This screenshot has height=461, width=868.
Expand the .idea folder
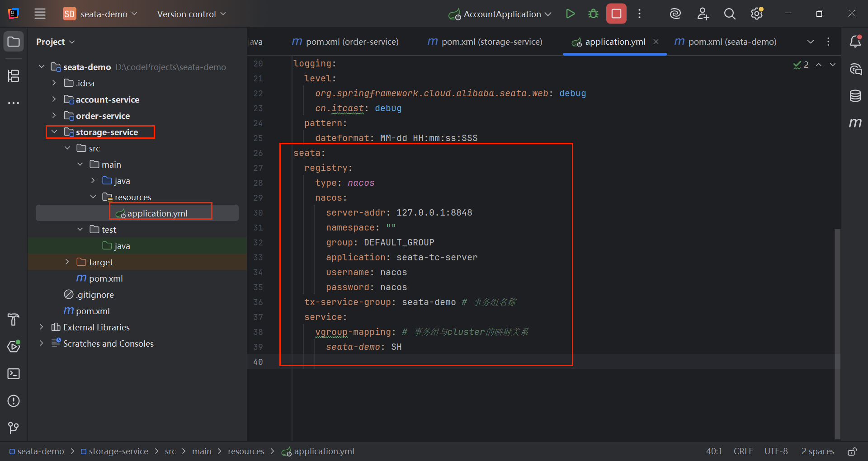[54, 83]
